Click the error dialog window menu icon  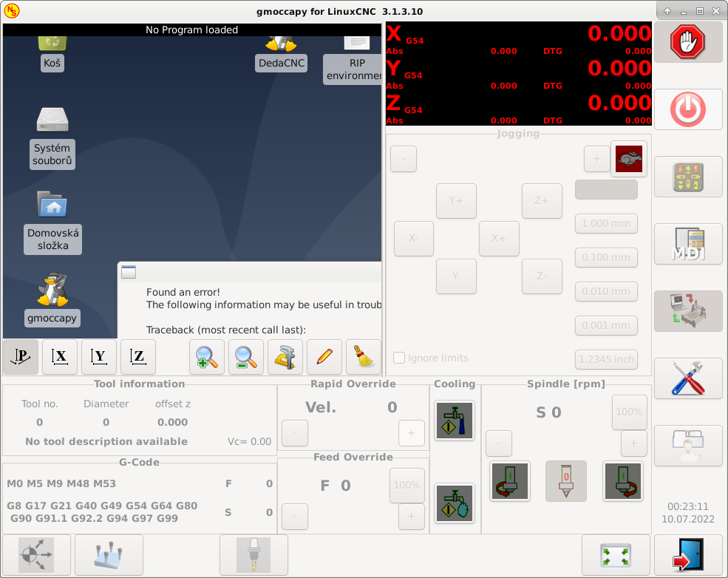click(129, 272)
